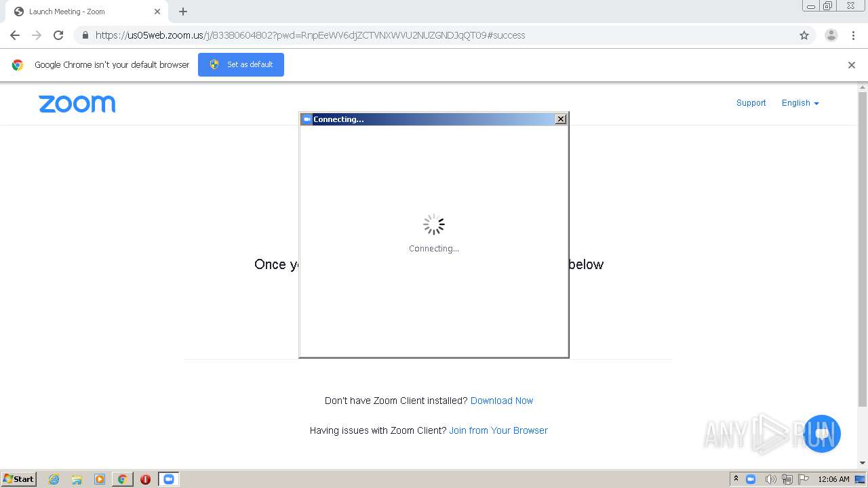The width and height of the screenshot is (868, 488).
Task: Open the Support link
Action: [x=751, y=103]
